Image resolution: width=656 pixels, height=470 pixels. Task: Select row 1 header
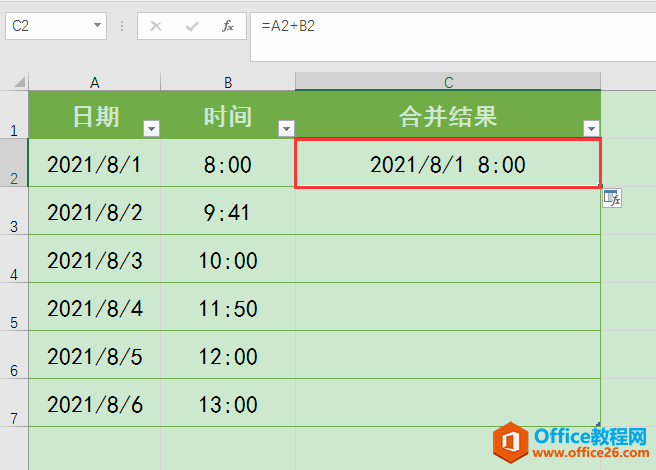click(14, 114)
